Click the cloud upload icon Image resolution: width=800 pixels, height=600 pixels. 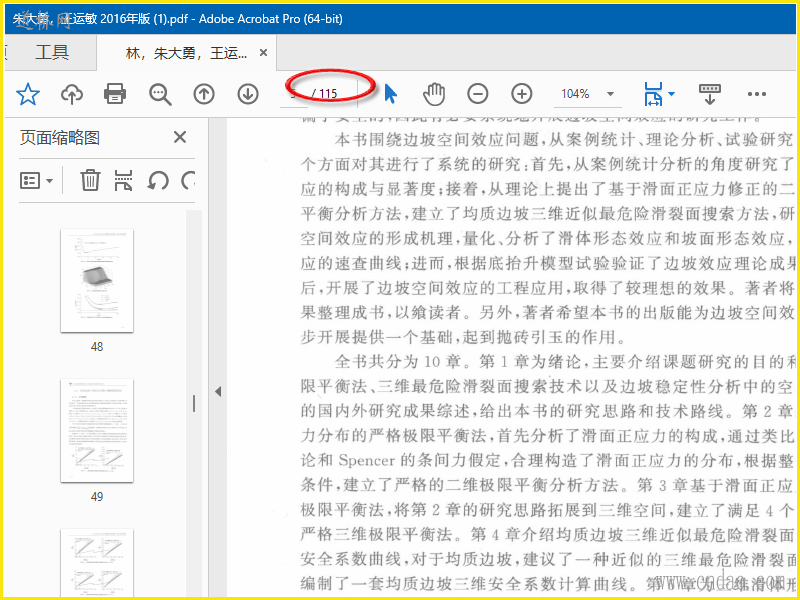tap(72, 94)
